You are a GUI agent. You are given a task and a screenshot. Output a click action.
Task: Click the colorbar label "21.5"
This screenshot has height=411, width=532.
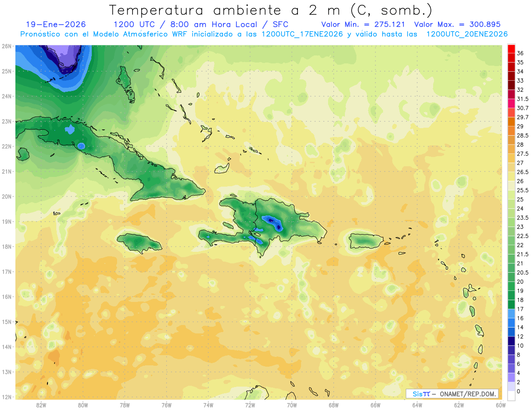point(522,254)
